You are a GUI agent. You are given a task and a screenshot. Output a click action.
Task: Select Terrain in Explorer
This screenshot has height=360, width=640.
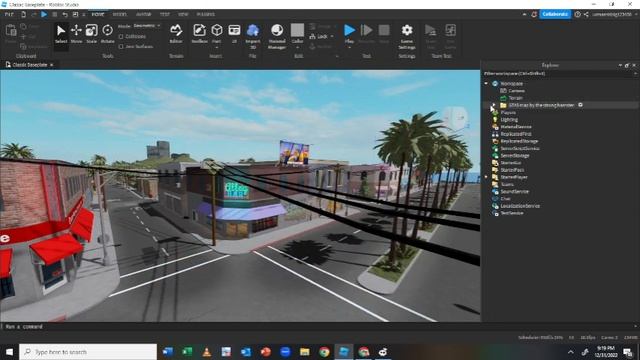click(x=515, y=98)
